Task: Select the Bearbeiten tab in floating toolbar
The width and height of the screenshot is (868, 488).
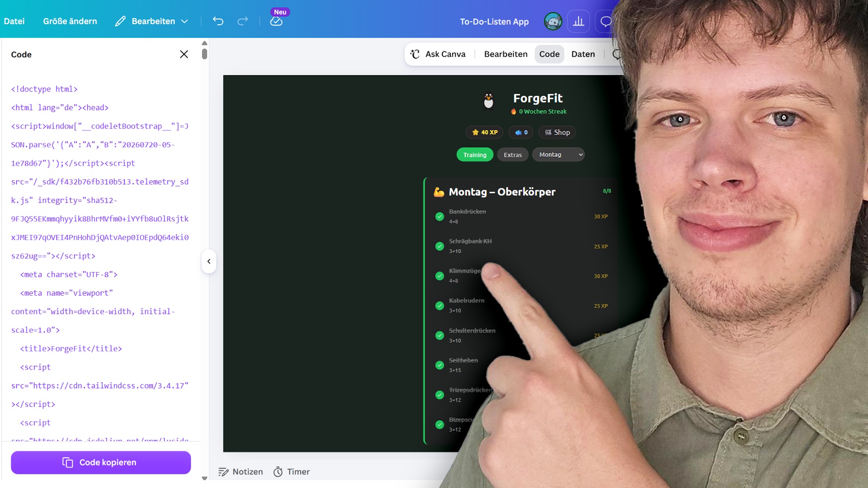Action: (x=505, y=54)
